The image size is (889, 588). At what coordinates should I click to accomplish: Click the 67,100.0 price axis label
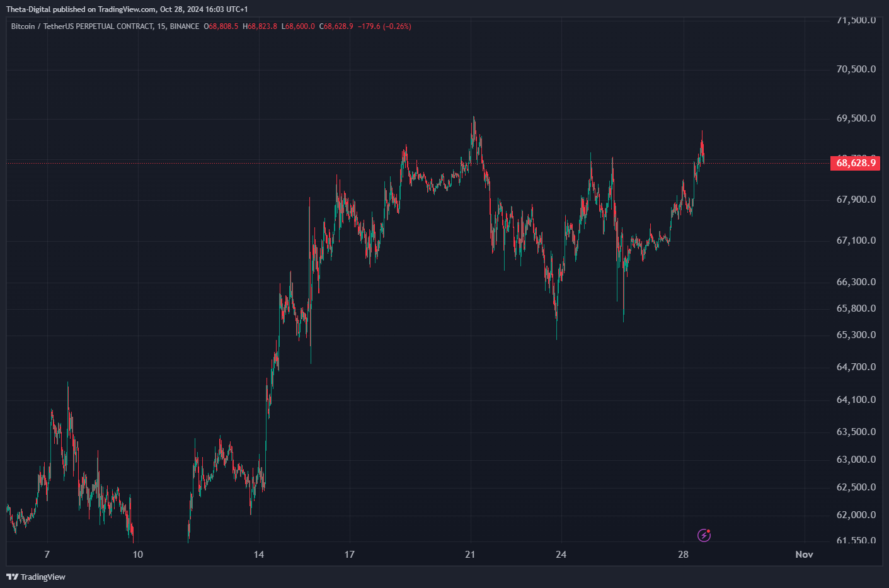coord(856,240)
